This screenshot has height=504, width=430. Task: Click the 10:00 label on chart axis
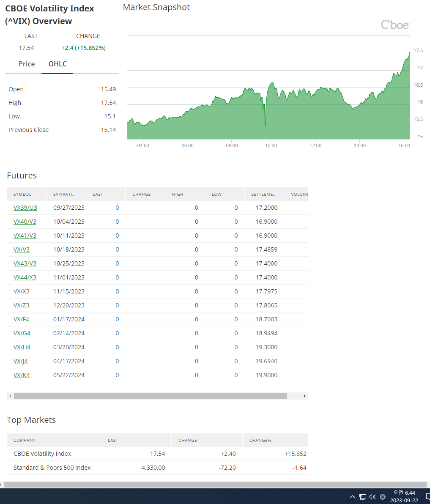coord(271,145)
